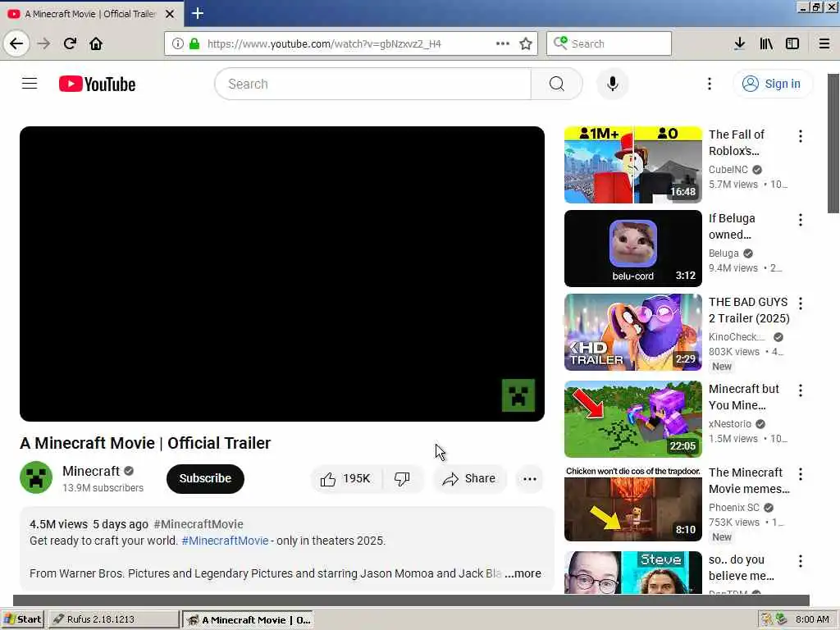
Task: Click the Minecraft channel creeper avatar
Action: (36, 477)
